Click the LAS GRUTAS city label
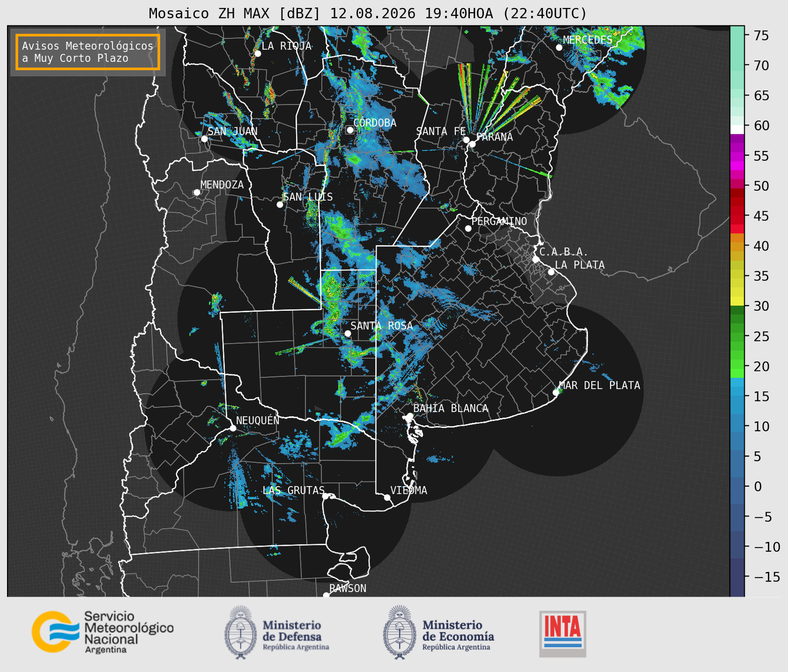Image resolution: width=788 pixels, height=672 pixels. tap(293, 490)
